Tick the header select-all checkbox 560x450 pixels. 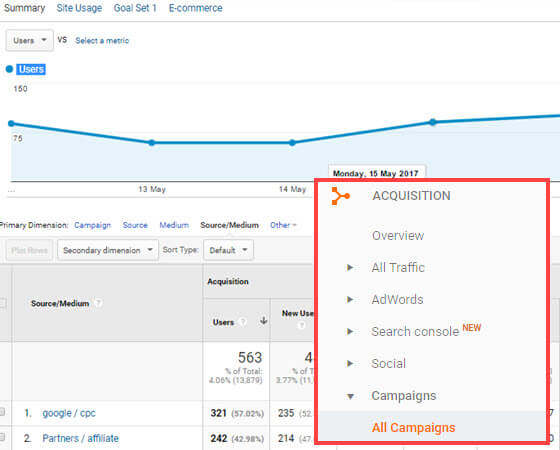2,303
